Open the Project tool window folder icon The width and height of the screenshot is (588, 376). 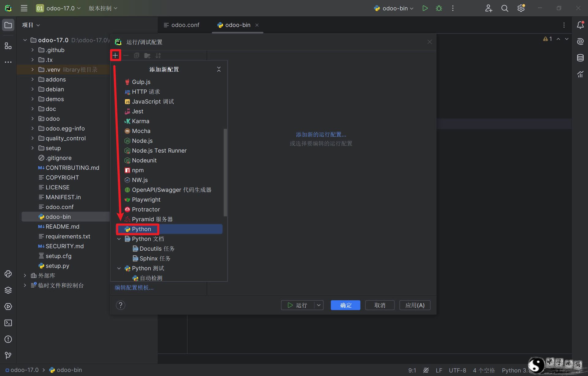coord(8,25)
